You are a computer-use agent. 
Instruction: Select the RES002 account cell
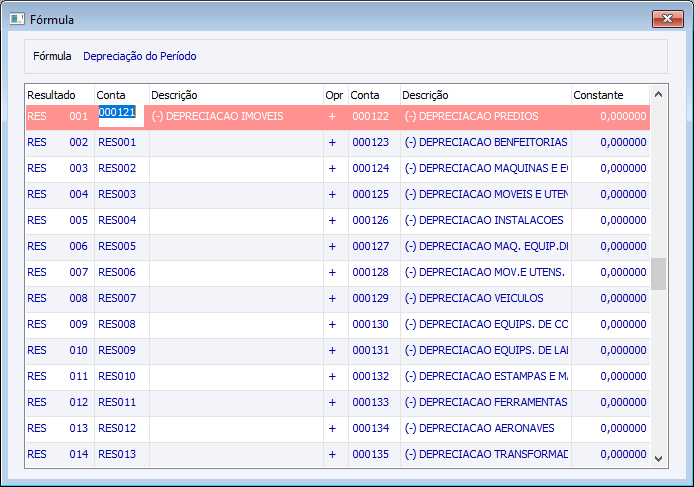click(122, 169)
